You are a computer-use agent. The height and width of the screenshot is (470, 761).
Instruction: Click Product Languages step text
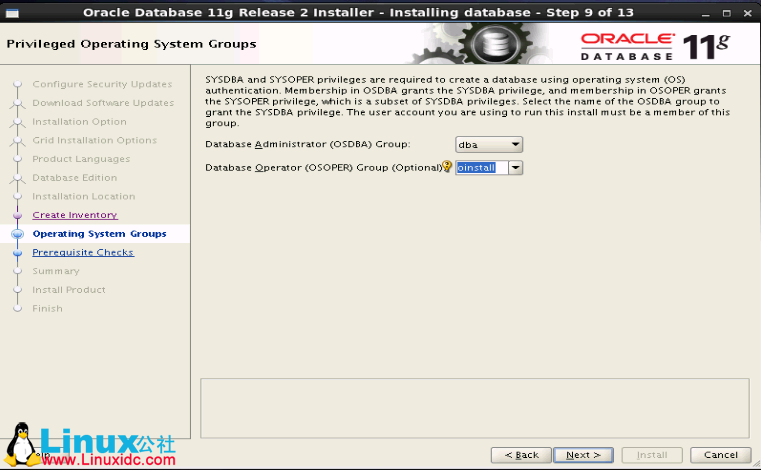[x=81, y=159]
